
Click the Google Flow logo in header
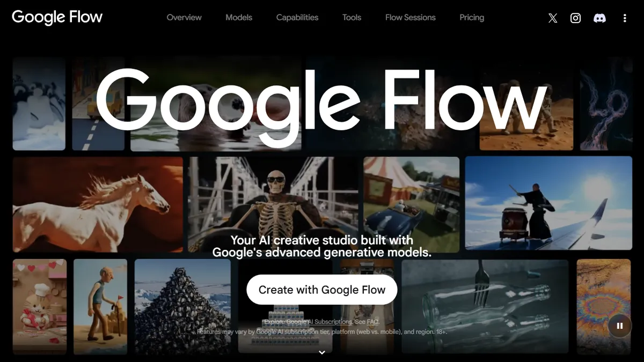click(57, 17)
